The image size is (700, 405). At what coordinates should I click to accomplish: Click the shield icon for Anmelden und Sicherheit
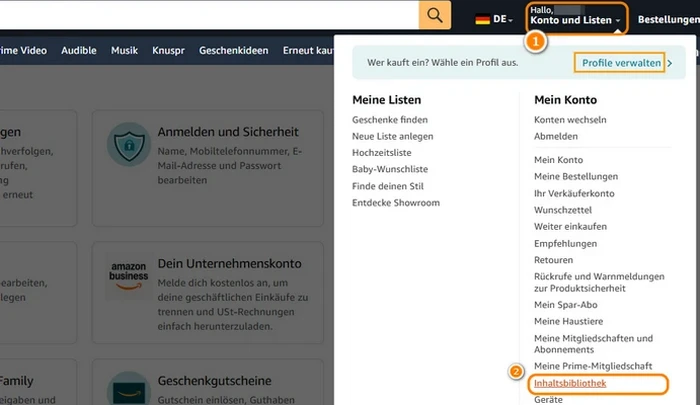[129, 145]
